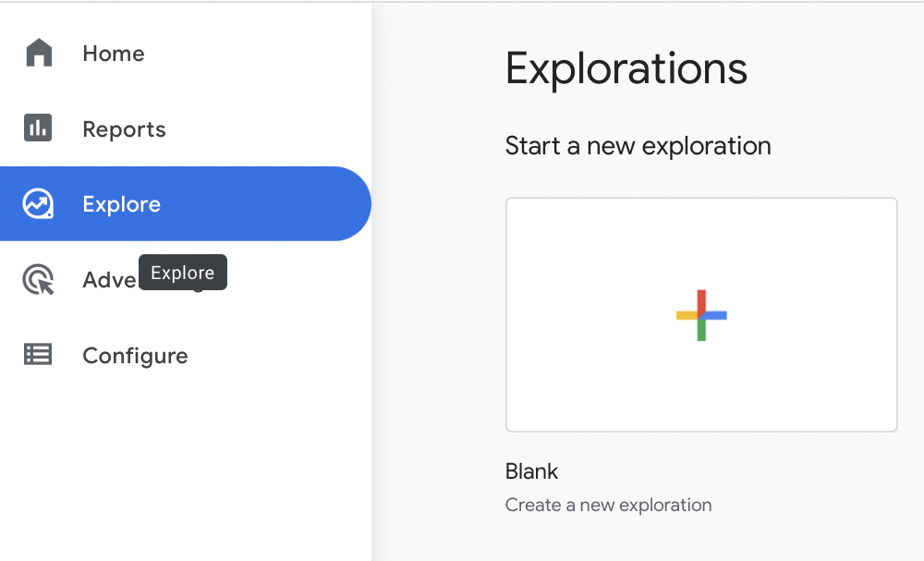Viewport: 924px width, 561px height.
Task: Click the Reports bar chart icon
Action: click(x=39, y=128)
